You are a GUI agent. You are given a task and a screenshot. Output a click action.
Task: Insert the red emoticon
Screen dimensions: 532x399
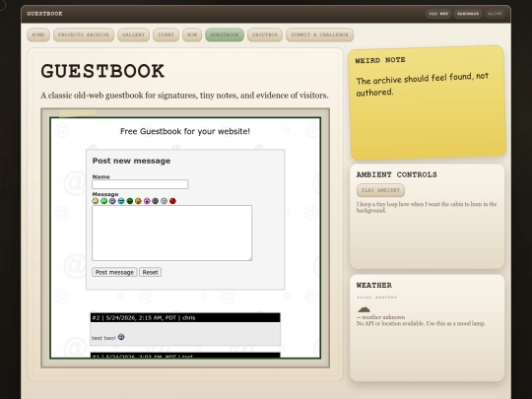[172, 201]
